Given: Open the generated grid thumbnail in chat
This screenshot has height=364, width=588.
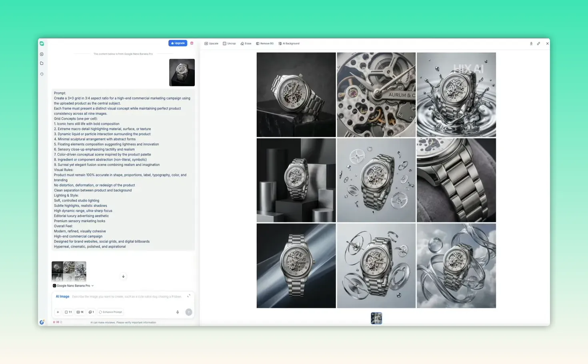Looking at the screenshot, I should (x=69, y=272).
